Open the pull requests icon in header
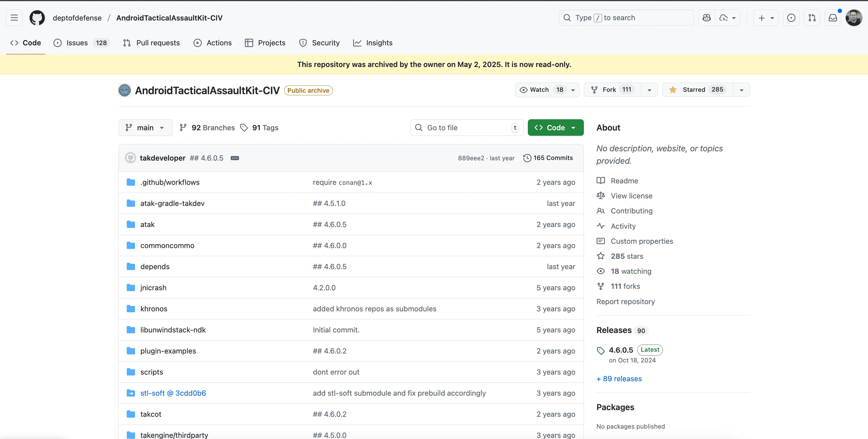Image resolution: width=868 pixels, height=439 pixels. [x=812, y=18]
